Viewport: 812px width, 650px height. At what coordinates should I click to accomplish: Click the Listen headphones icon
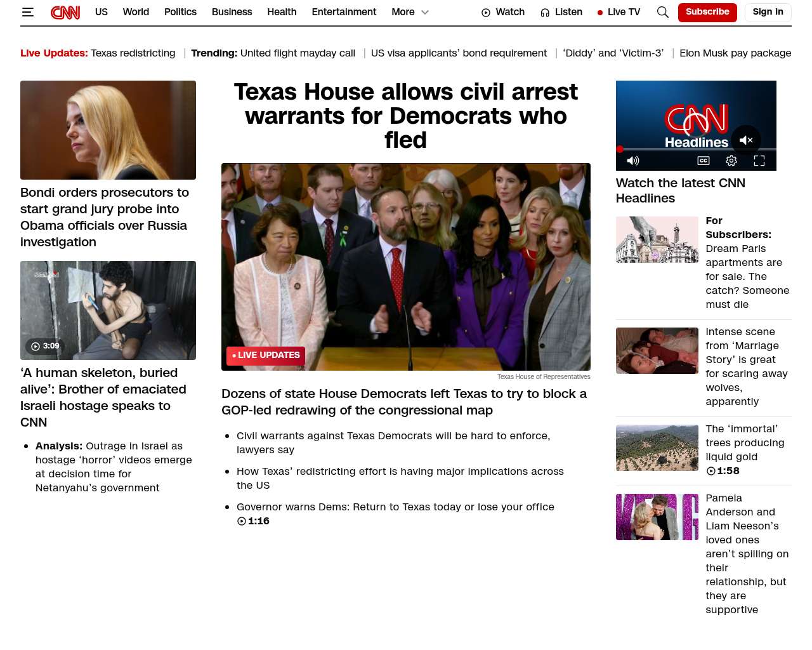(x=545, y=12)
